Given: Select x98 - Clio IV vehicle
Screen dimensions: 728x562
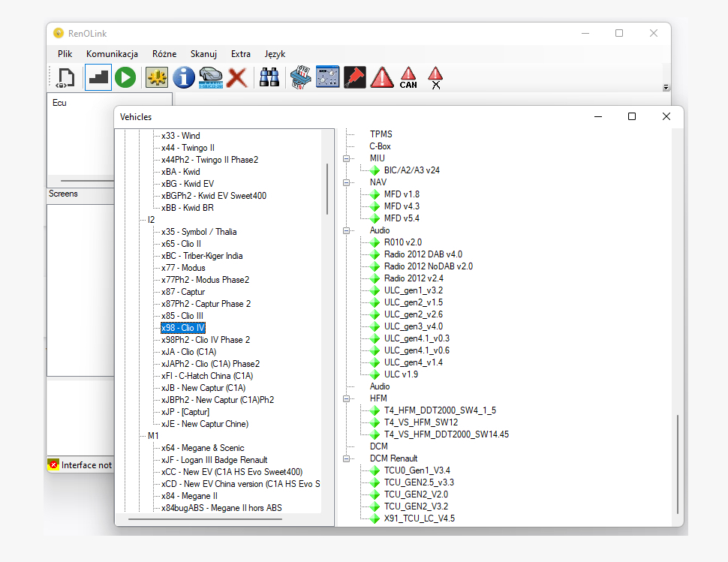Looking at the screenshot, I should (x=183, y=328).
